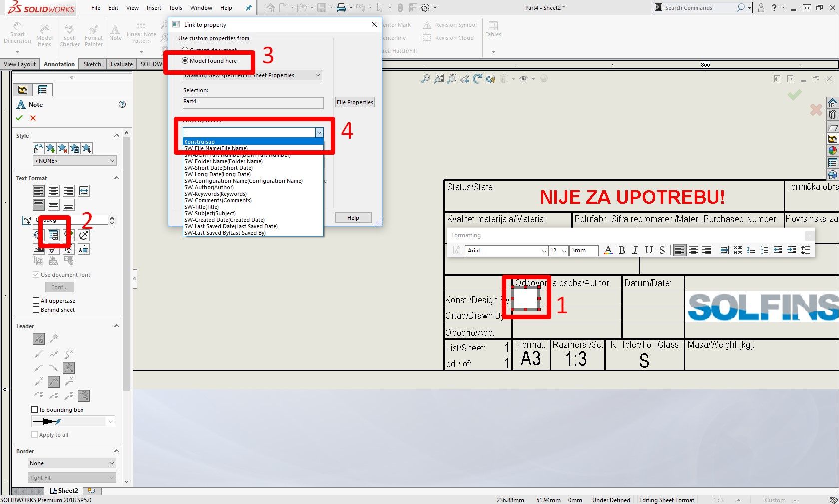Screen dimensions: 839x504
Task: Open the leader arrow style dropdown
Action: pos(109,421)
